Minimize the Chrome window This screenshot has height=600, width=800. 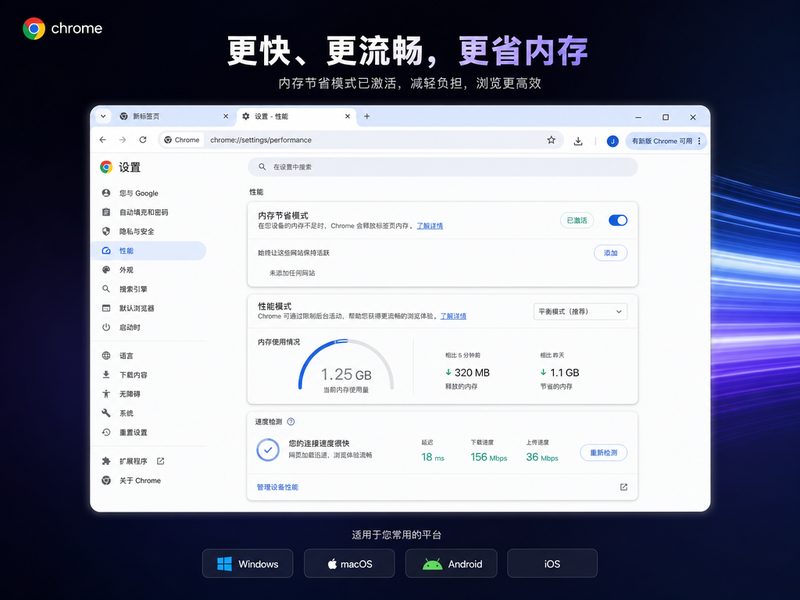638,117
